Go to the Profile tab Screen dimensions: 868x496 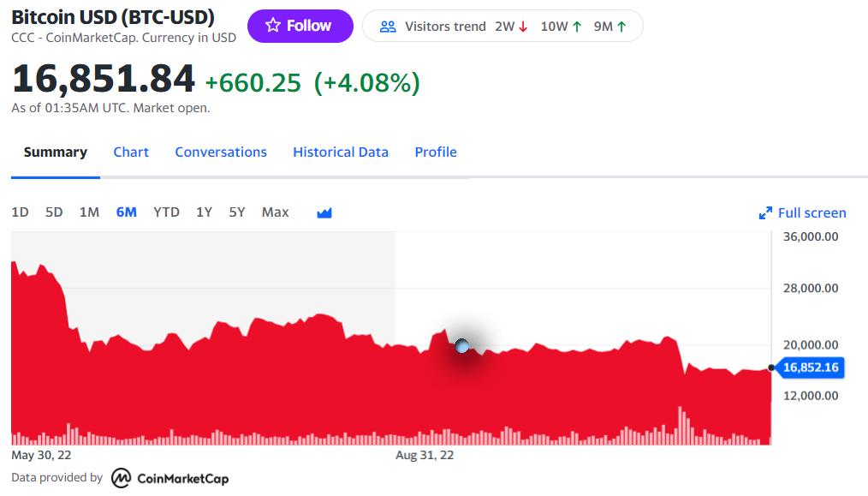pyautogui.click(x=436, y=152)
